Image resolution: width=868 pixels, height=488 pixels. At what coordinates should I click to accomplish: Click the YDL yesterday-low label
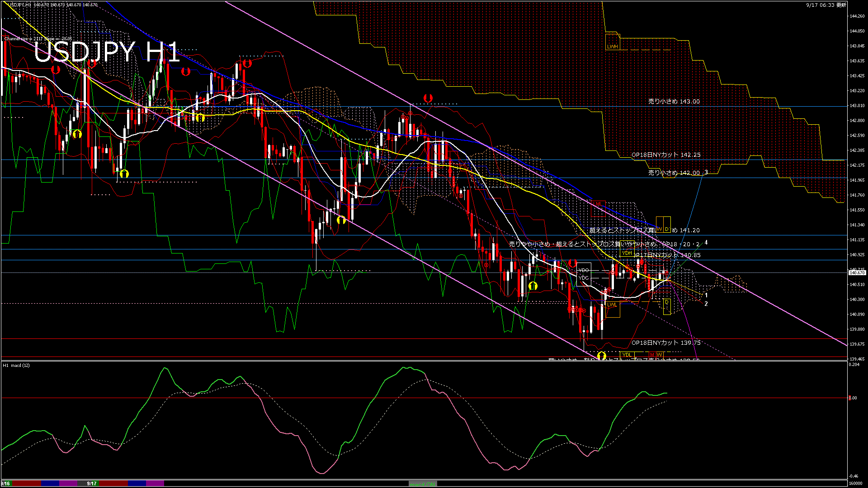click(x=627, y=355)
